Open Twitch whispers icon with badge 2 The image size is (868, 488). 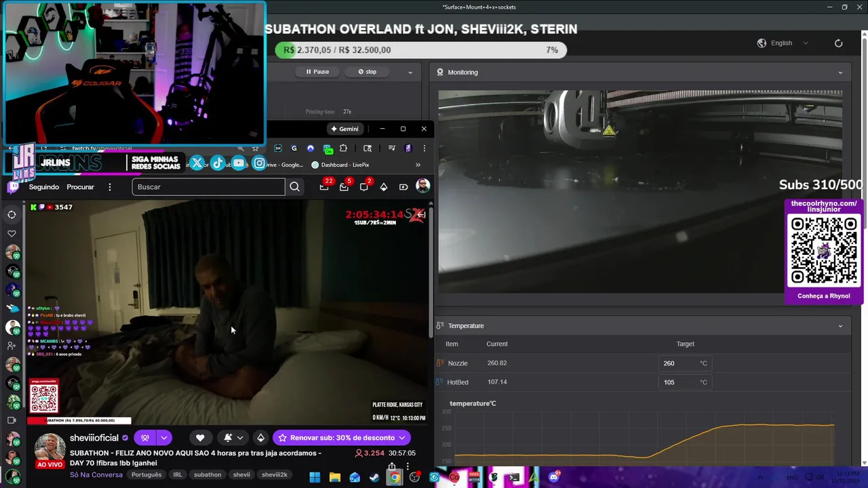pos(364,186)
